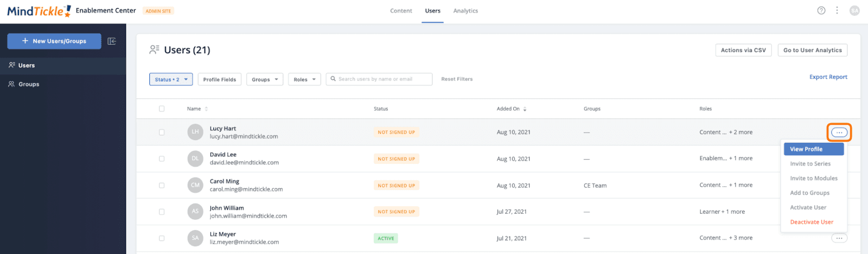Collapse the sidebar panel icon
The height and width of the screenshot is (254, 868).
[112, 41]
